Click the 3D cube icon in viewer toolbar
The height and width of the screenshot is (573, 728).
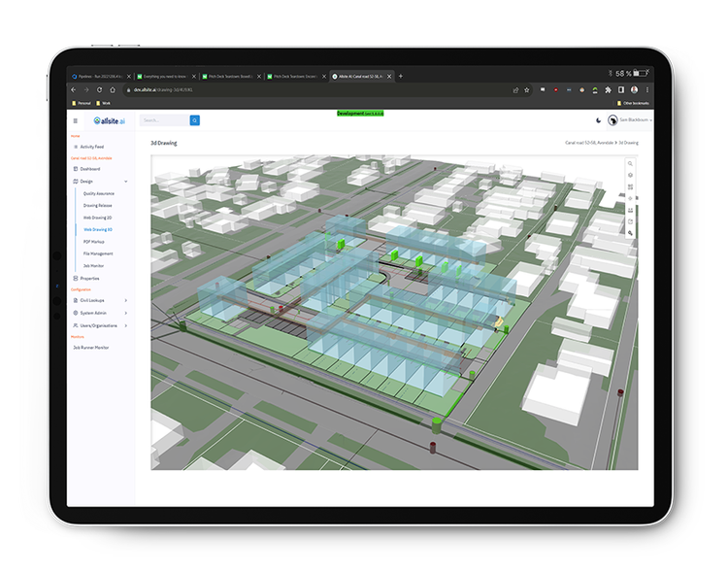[x=630, y=175]
